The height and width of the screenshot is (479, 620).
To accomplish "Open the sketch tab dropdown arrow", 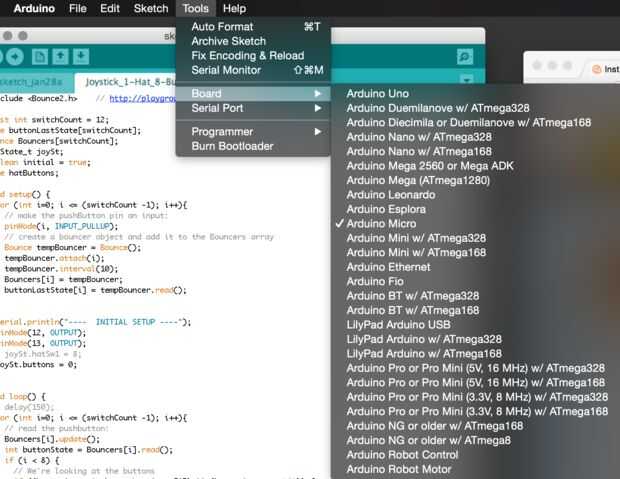I will pyautogui.click(x=466, y=79).
